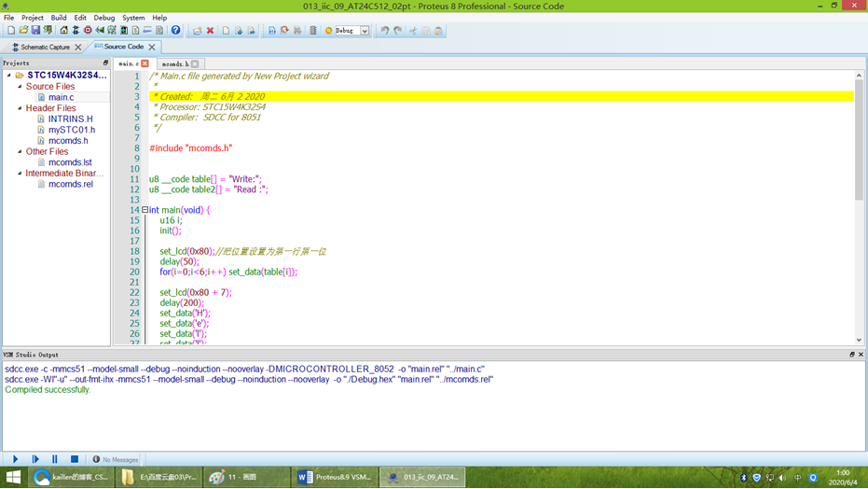Switch to the Schematic Capture tab
This screenshot has height=489, width=868.
point(46,48)
